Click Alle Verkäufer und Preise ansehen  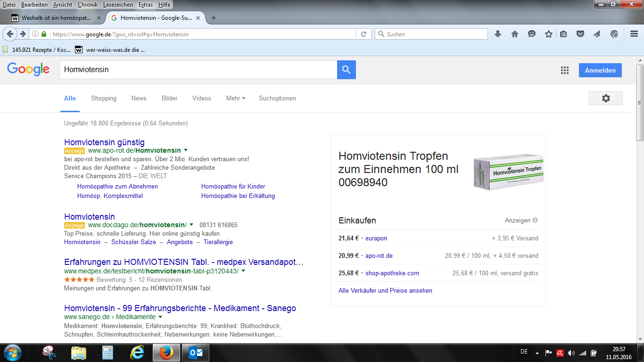click(x=385, y=290)
